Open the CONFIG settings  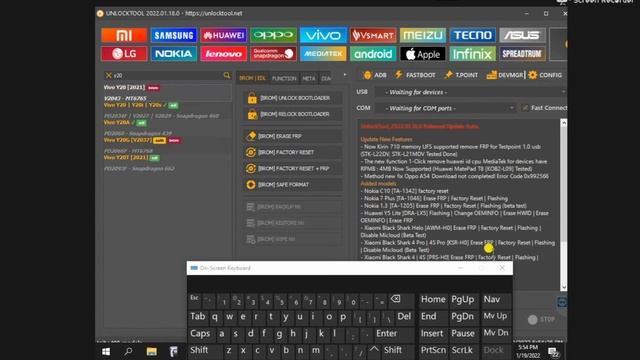tap(545, 75)
